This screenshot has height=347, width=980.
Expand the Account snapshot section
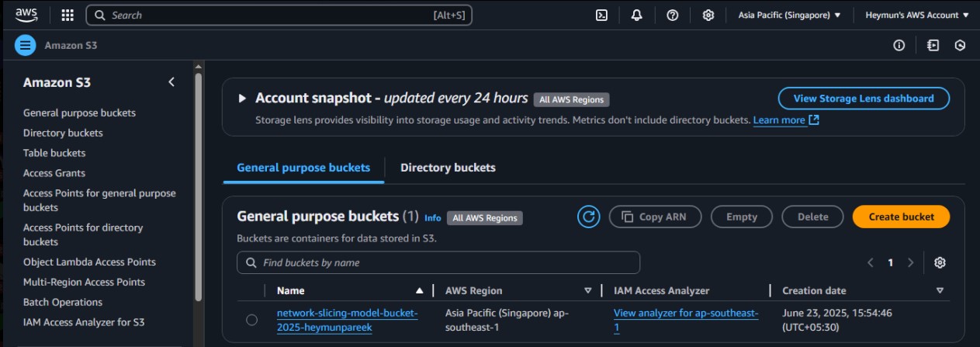pos(242,99)
